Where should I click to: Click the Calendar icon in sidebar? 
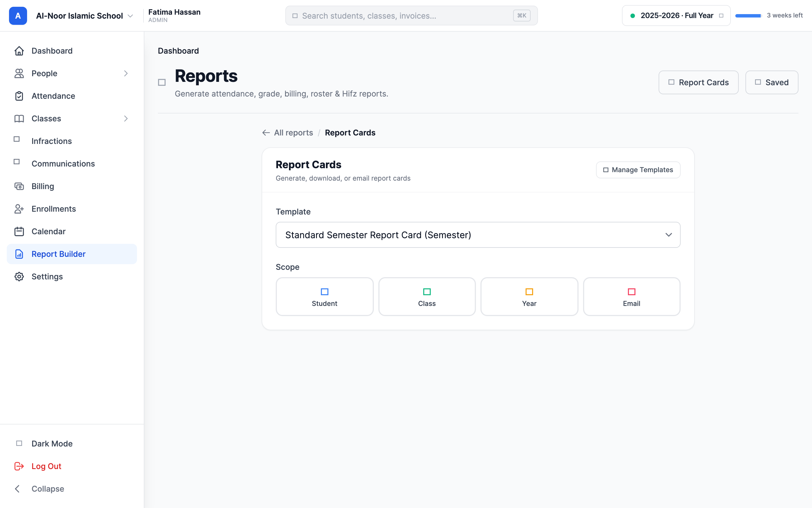point(19,231)
